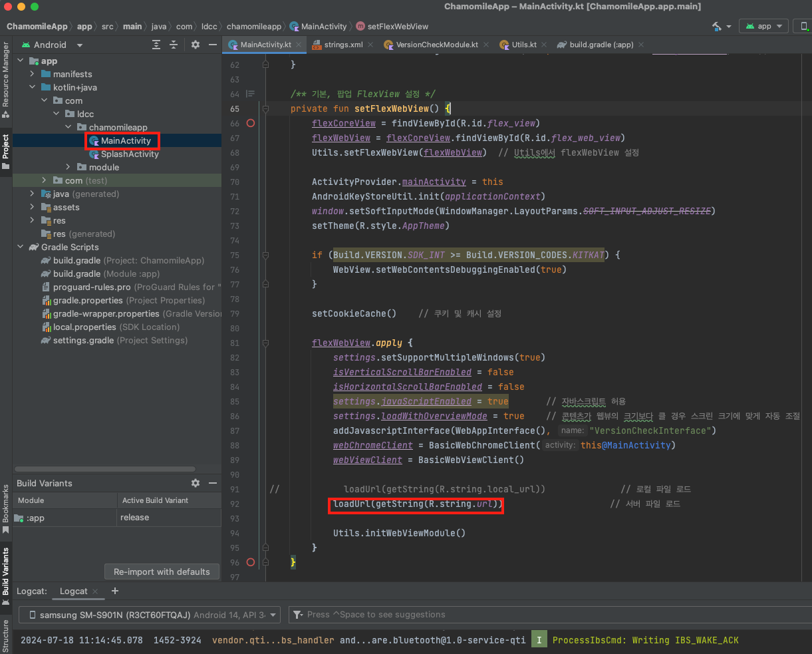Screen dimensions: 812x654
Task: Open Build Variants panel settings gear
Action: [x=196, y=483]
